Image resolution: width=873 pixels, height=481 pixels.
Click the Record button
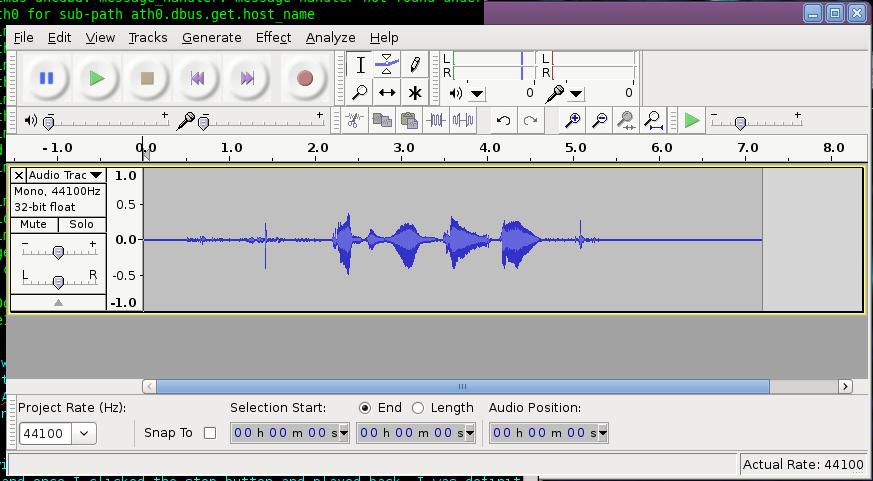[305, 78]
